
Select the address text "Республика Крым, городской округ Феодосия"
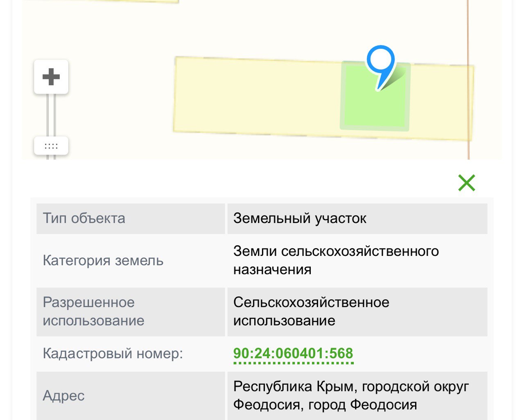[x=351, y=395]
